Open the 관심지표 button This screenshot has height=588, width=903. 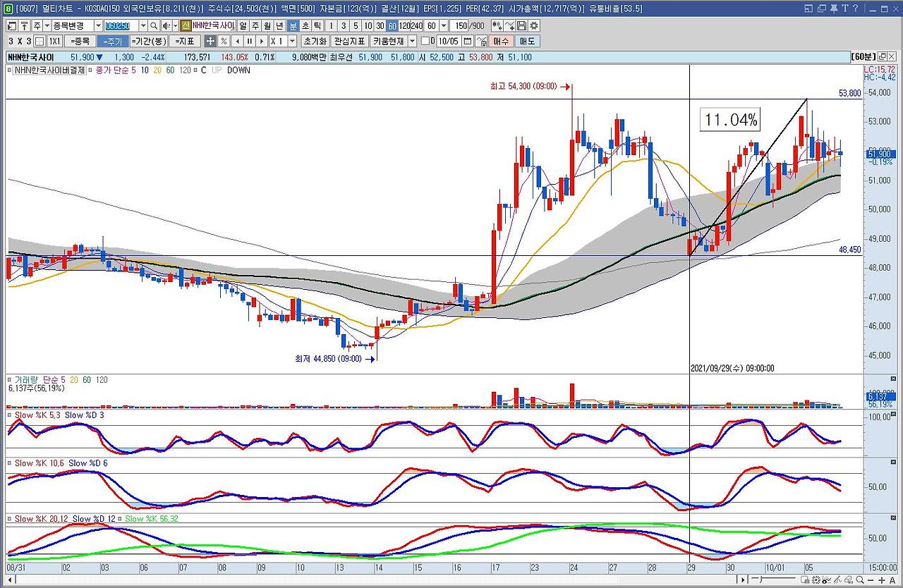[350, 41]
